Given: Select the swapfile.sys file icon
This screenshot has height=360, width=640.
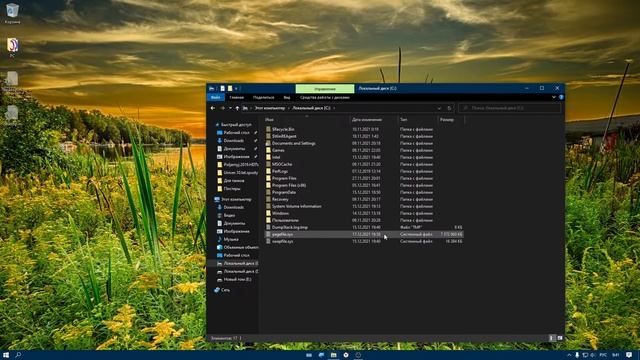Looking at the screenshot, I should coord(268,241).
